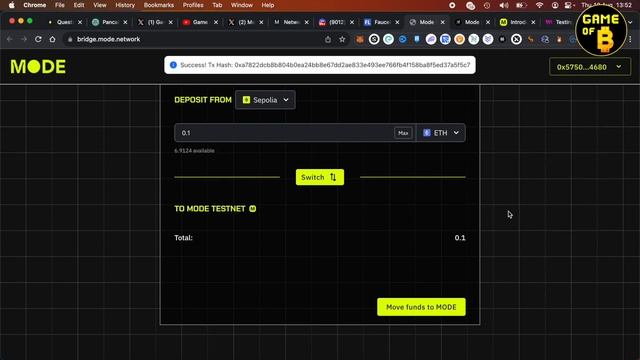Click the MetaMask fox extension icon

[x=360, y=39]
